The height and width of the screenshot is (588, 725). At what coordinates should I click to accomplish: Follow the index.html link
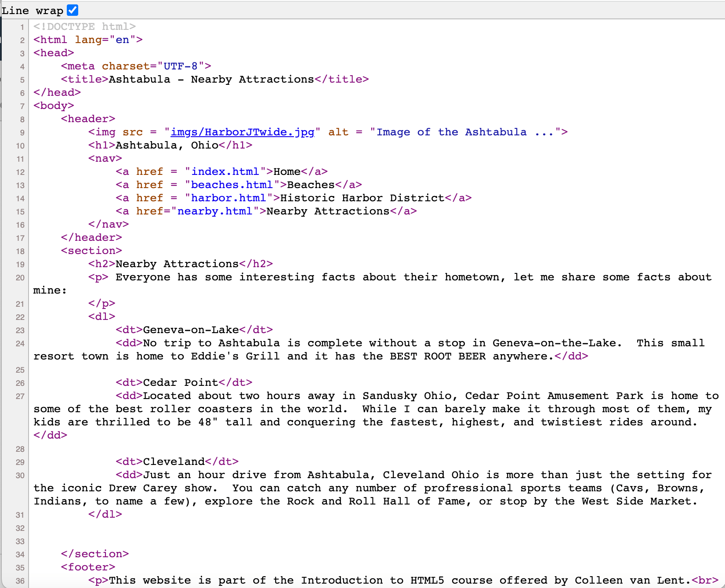pos(225,171)
